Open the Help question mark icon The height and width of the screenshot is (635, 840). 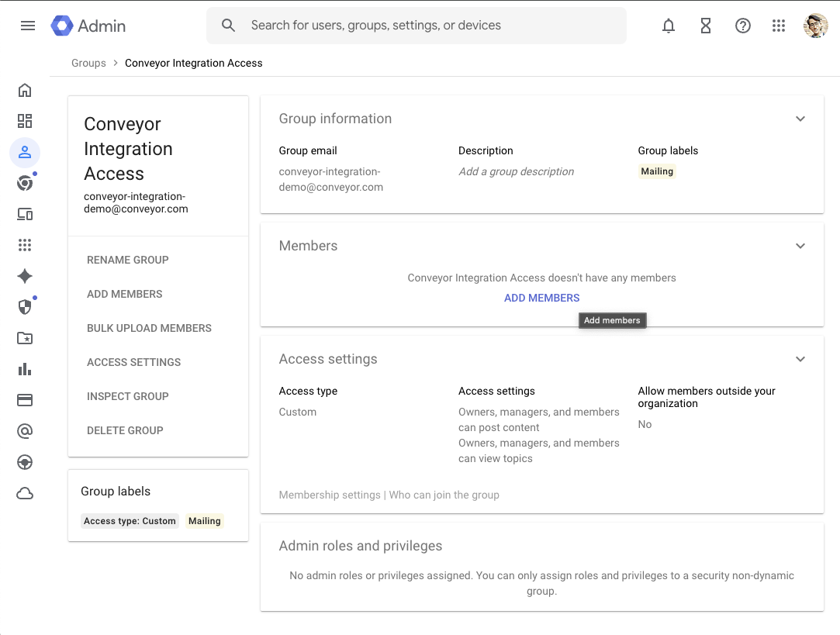coord(743,26)
